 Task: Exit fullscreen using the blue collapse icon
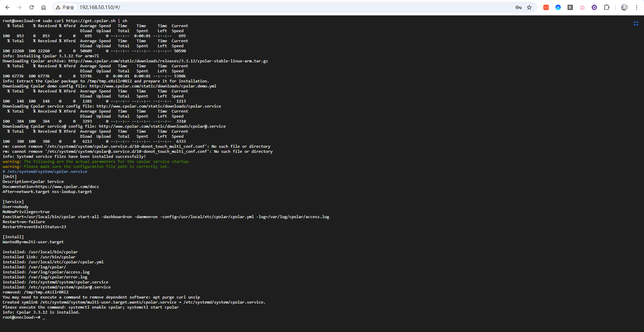point(636,23)
